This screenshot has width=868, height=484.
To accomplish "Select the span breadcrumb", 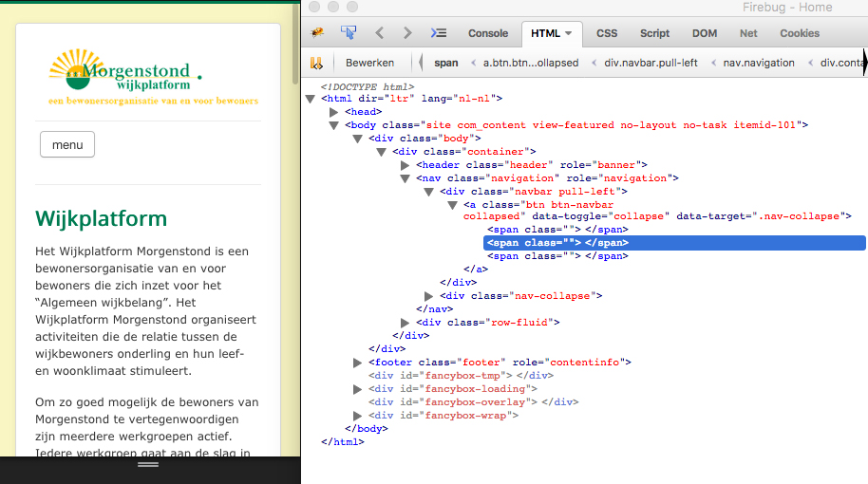I will pos(446,63).
